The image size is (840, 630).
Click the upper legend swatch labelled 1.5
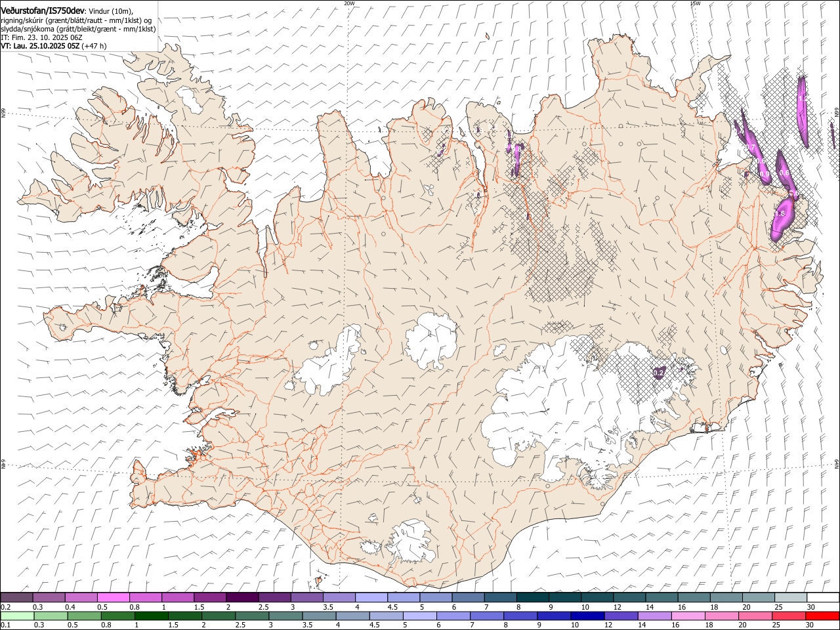pos(210,598)
